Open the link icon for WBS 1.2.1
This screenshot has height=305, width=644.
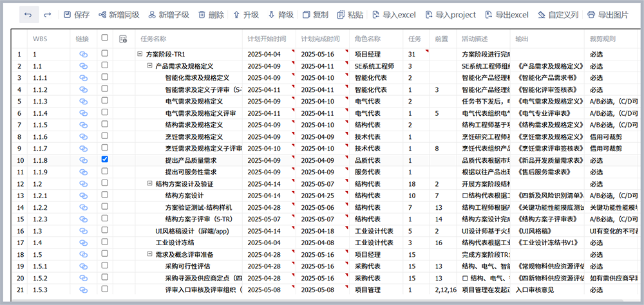(83, 196)
